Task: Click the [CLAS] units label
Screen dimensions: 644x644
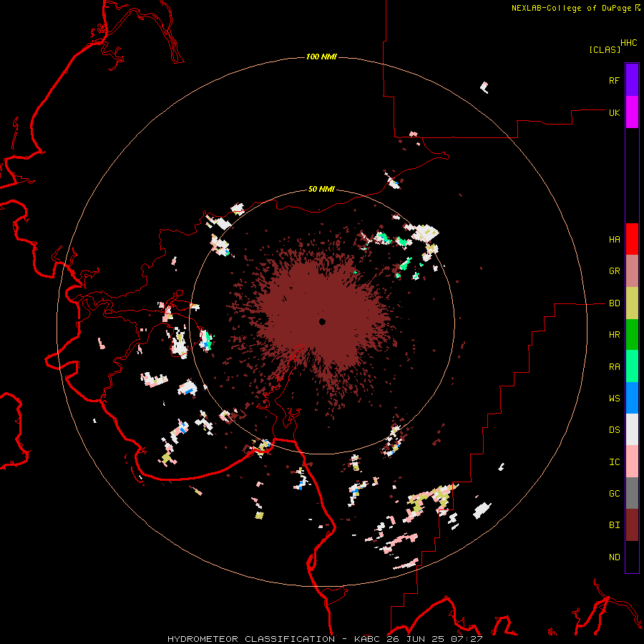Action: [x=605, y=50]
